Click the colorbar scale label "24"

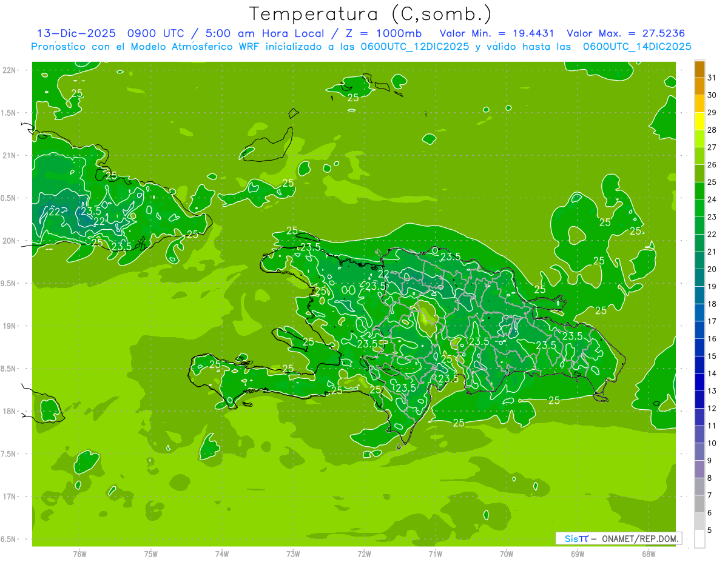coord(712,199)
